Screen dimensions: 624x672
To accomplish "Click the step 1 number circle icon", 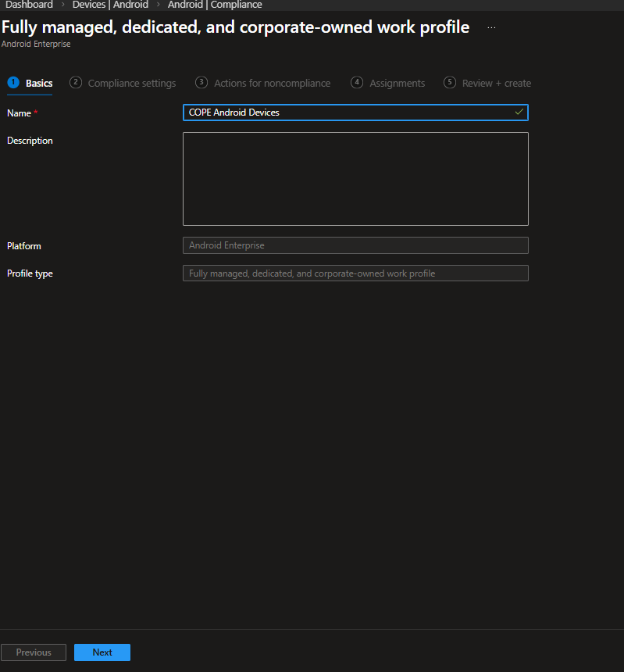I will pyautogui.click(x=13, y=83).
